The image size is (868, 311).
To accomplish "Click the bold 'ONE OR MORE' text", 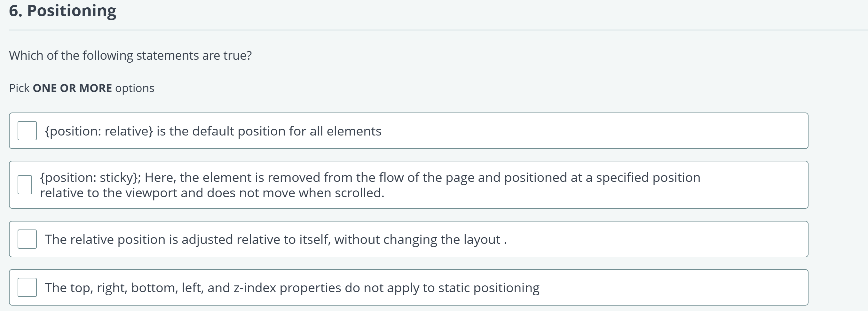I will point(73,88).
